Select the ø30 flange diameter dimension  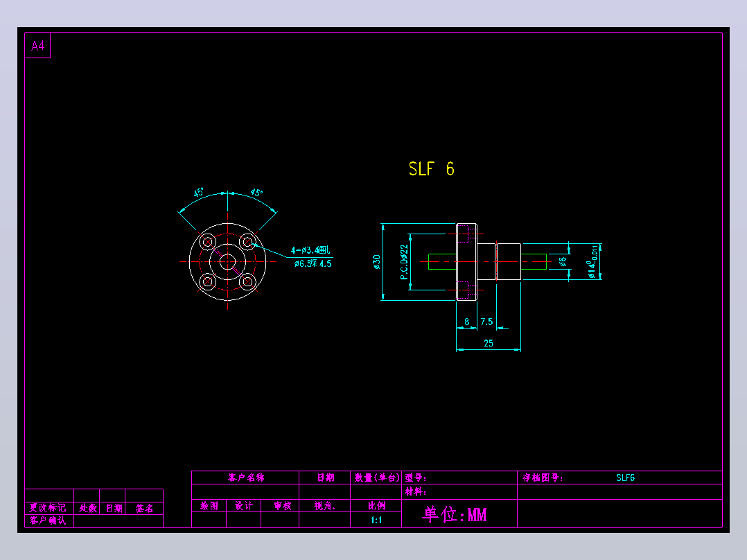click(x=377, y=262)
